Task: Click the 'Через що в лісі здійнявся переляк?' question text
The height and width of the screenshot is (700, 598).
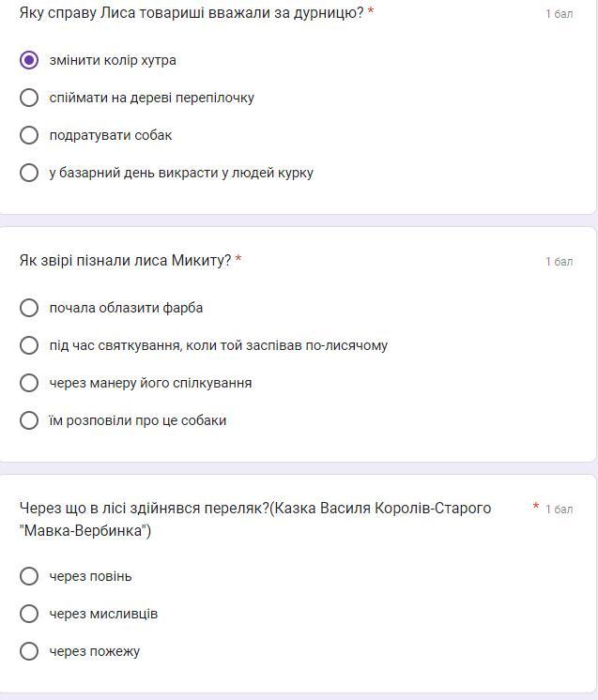Action: 145,508
